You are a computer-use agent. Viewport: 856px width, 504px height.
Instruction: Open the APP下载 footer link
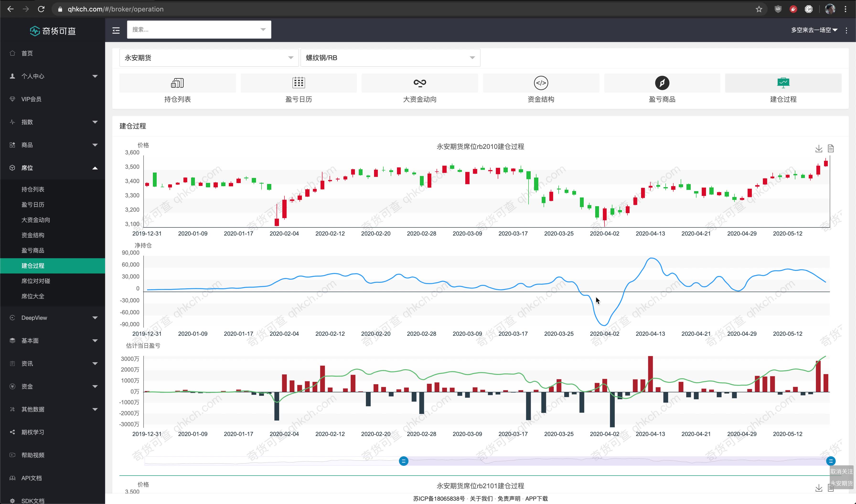tap(536, 498)
